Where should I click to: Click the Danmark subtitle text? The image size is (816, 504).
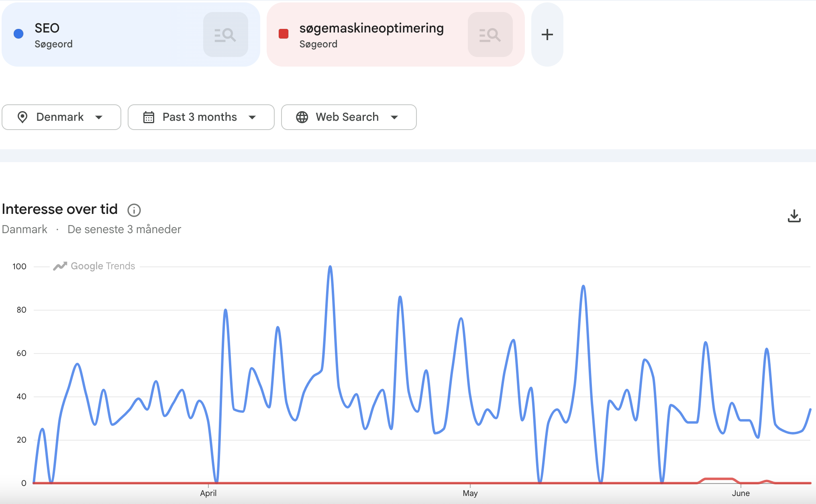(24, 229)
